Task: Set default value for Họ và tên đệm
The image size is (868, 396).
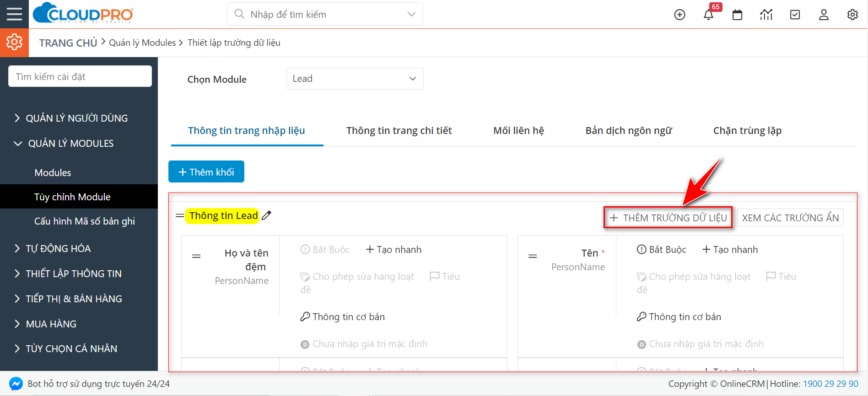Action: (x=364, y=344)
